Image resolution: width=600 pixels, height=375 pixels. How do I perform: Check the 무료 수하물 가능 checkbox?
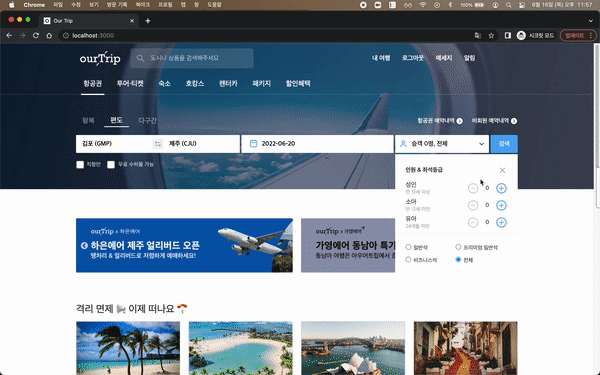pos(111,165)
